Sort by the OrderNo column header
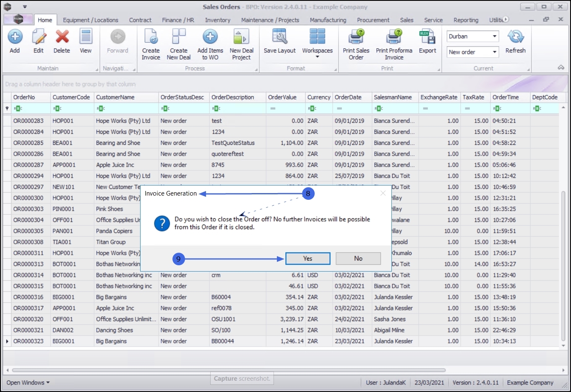 [x=31, y=97]
